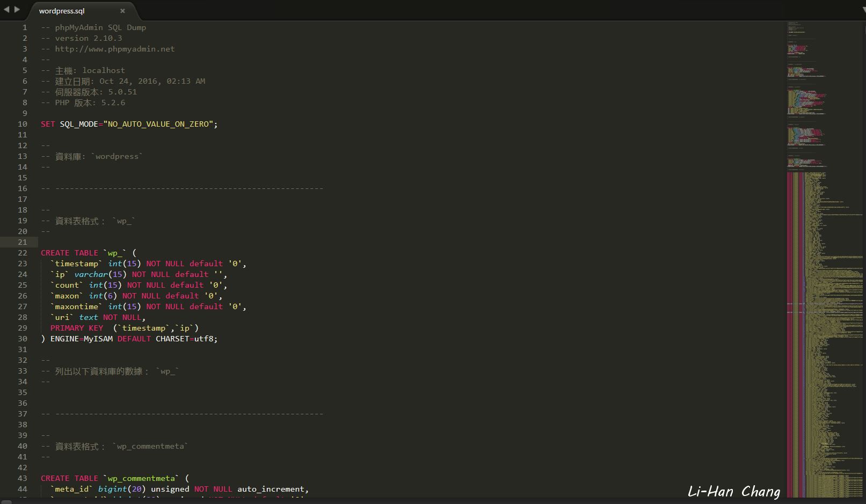Click the CREATE TABLE `wp_commentmeta` line

(x=114, y=478)
